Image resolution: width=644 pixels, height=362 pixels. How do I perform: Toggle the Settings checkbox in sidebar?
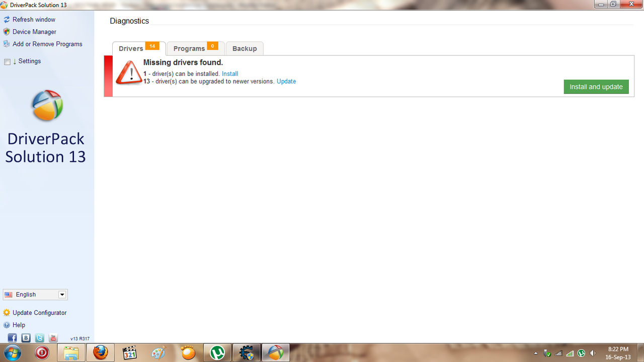pos(7,62)
